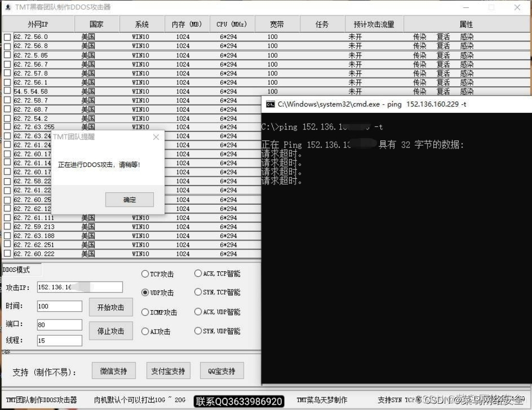
Task: Select the TCP攻击 attack mode
Action: pos(144,274)
